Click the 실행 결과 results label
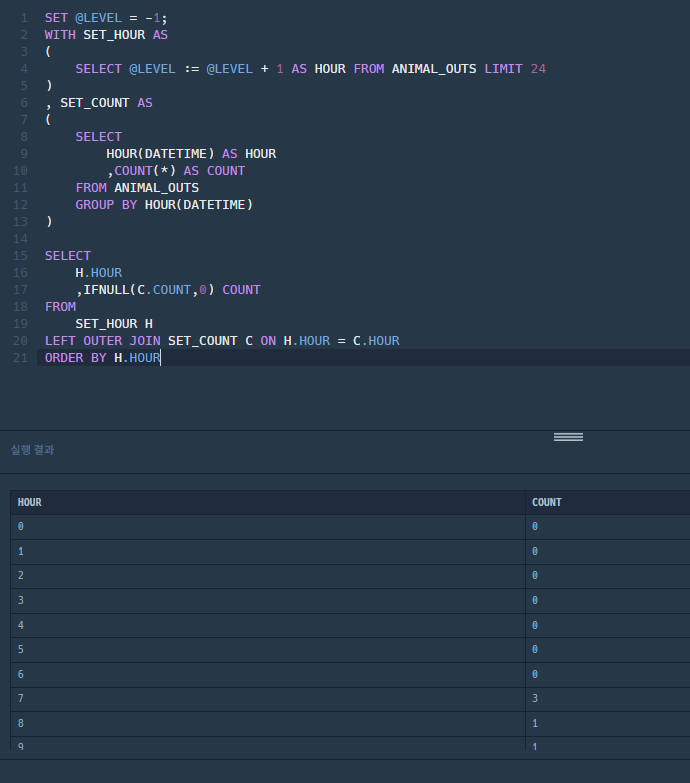The image size is (690, 783). point(32,450)
